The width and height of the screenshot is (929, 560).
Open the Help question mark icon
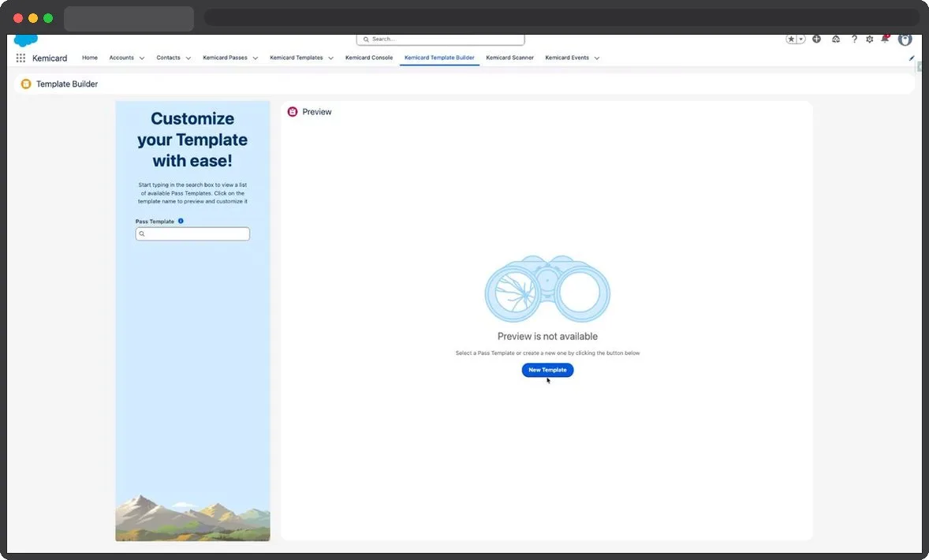click(854, 39)
